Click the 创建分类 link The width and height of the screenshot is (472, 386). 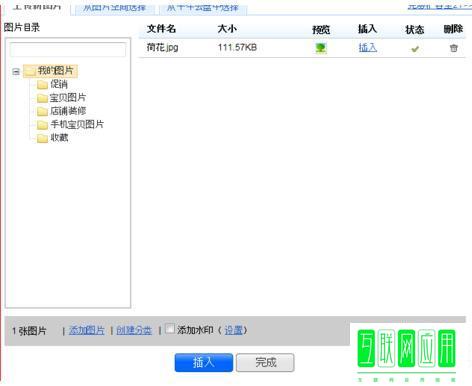[x=134, y=330]
